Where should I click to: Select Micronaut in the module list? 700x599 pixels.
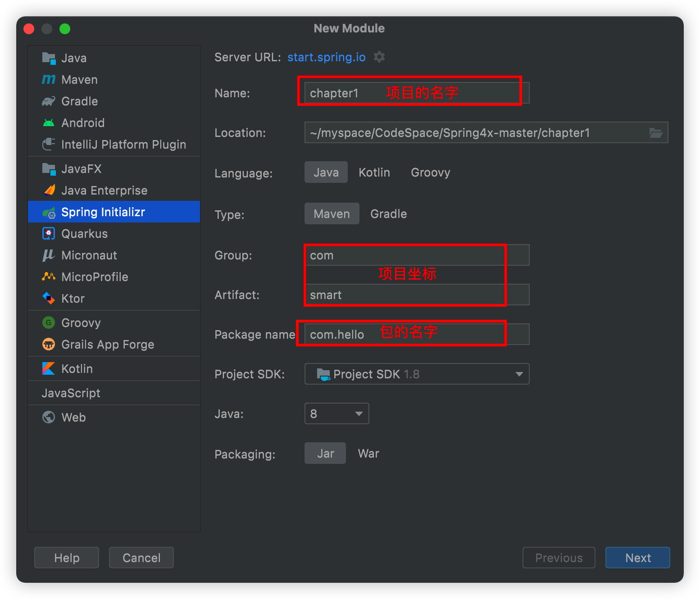pyautogui.click(x=114, y=255)
